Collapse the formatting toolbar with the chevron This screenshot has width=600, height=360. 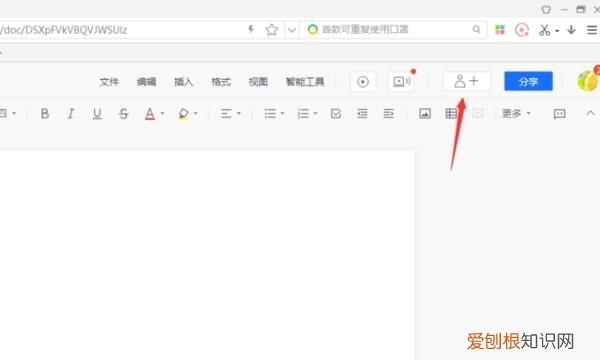click(590, 113)
